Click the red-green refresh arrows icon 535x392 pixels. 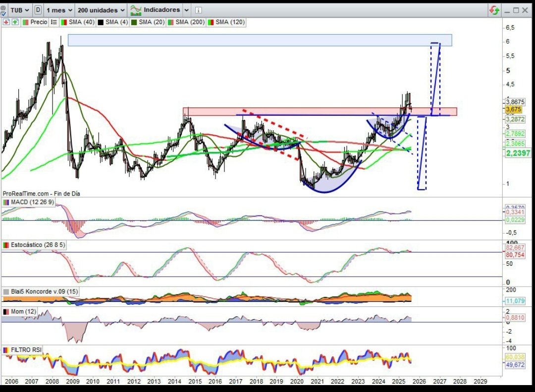pos(494,10)
